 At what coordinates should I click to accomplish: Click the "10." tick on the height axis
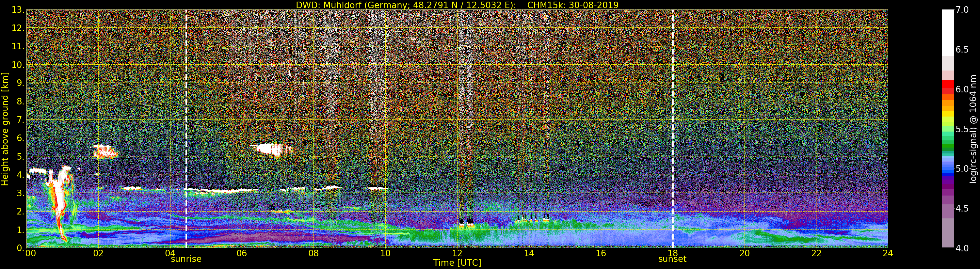pos(18,65)
